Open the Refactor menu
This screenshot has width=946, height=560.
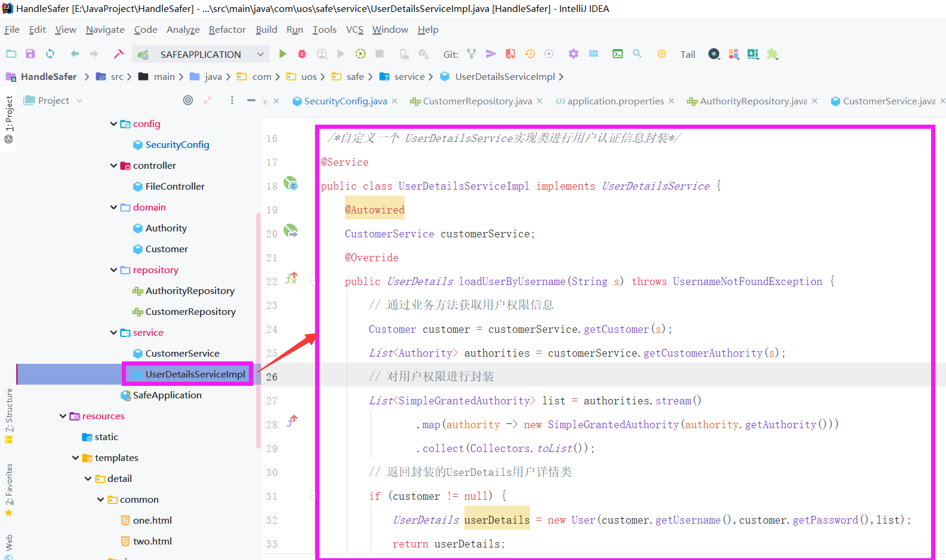(x=227, y=30)
